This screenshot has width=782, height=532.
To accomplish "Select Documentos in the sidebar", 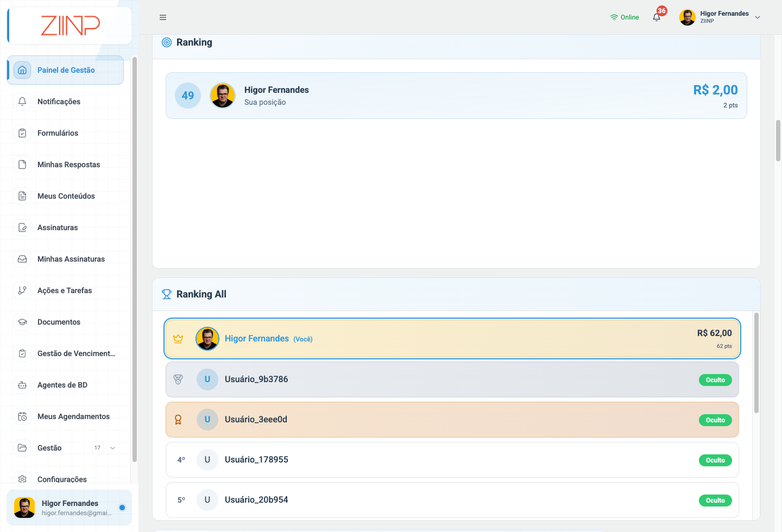I will click(66, 322).
